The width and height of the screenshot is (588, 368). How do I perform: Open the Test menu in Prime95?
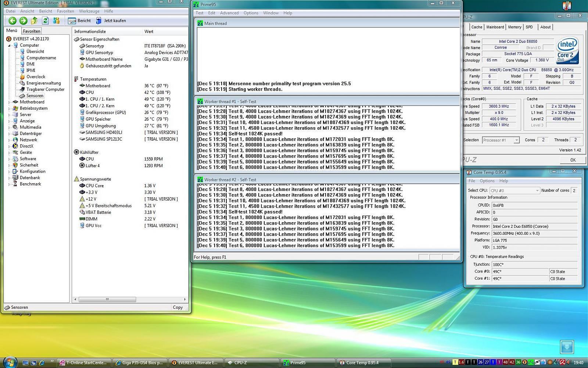pyautogui.click(x=200, y=13)
